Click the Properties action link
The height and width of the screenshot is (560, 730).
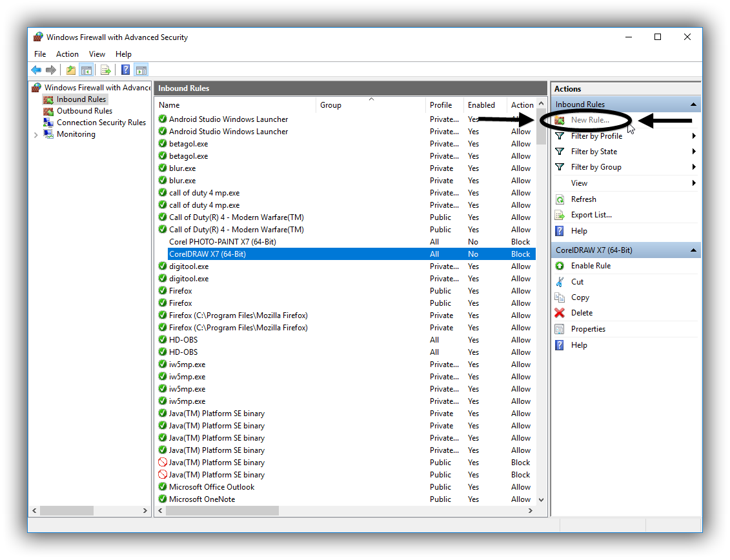tap(588, 329)
